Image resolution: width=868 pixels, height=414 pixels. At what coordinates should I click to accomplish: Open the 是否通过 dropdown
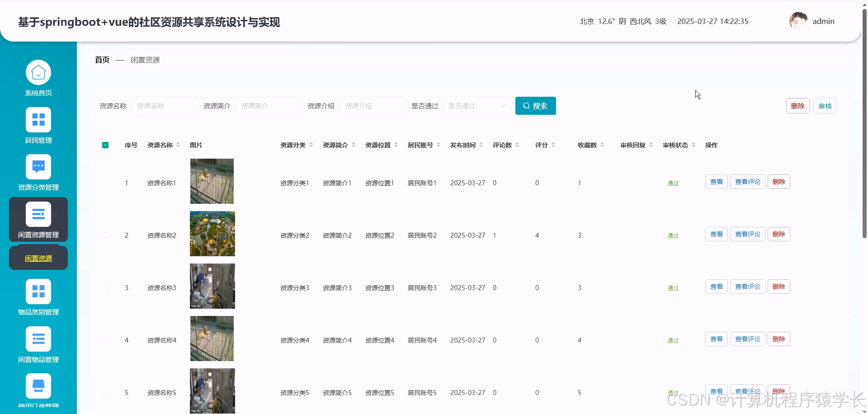(476, 106)
